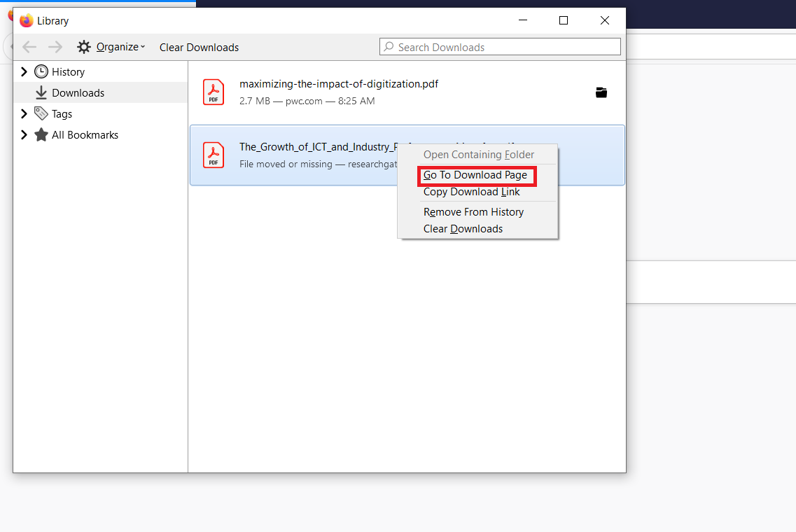Expand the Tags tree item
796x532 pixels.
pyautogui.click(x=24, y=113)
